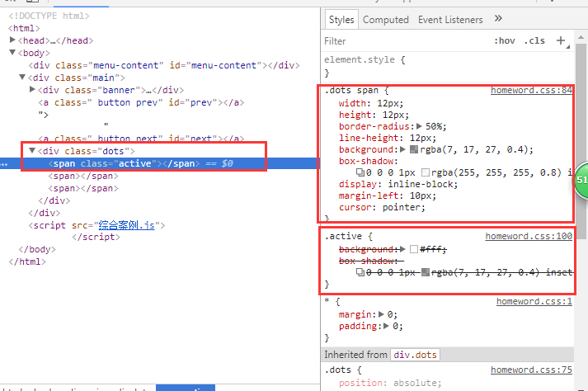Toggle the .cls class editor

click(534, 40)
